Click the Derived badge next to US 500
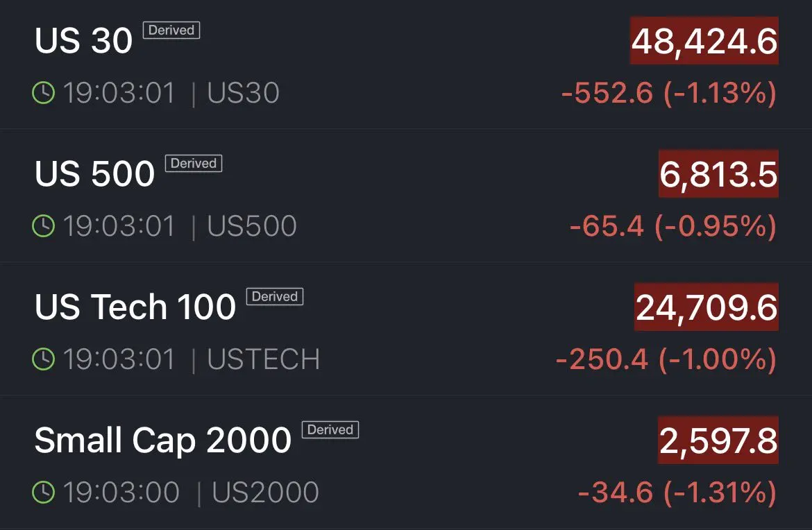 193,164
